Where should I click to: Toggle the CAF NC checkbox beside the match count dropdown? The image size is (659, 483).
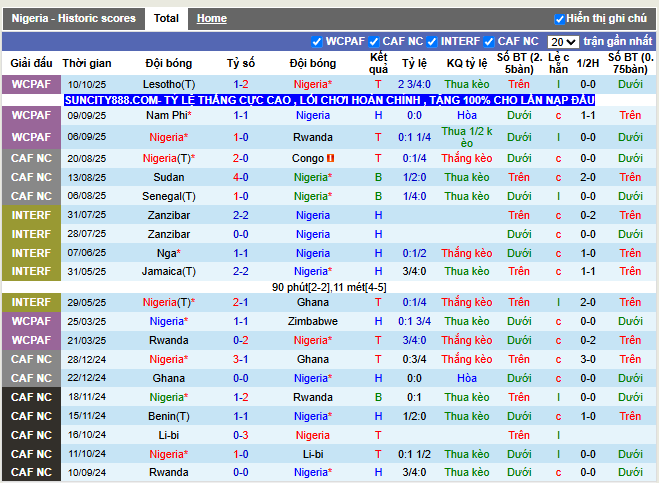tap(489, 42)
